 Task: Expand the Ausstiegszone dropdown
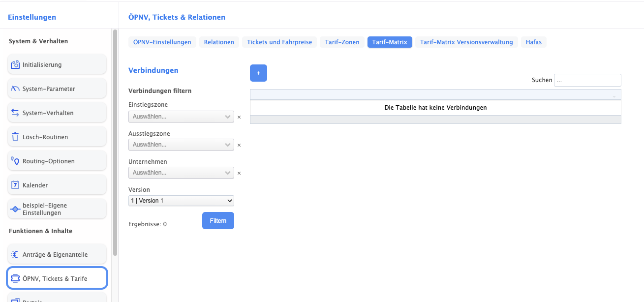click(x=181, y=145)
